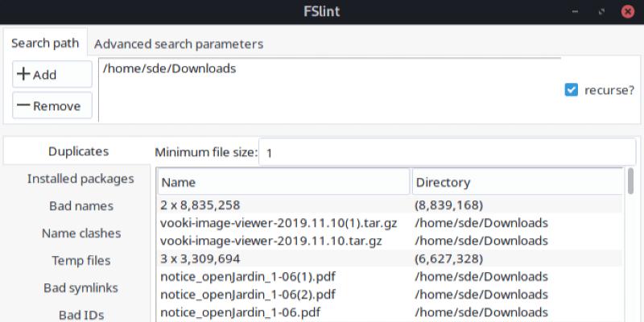The image size is (644, 322).
Task: Open Bad symlinks section
Action: (x=80, y=287)
